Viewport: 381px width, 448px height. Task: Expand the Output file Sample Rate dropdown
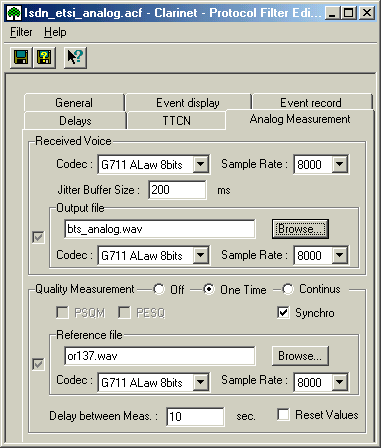[340, 255]
